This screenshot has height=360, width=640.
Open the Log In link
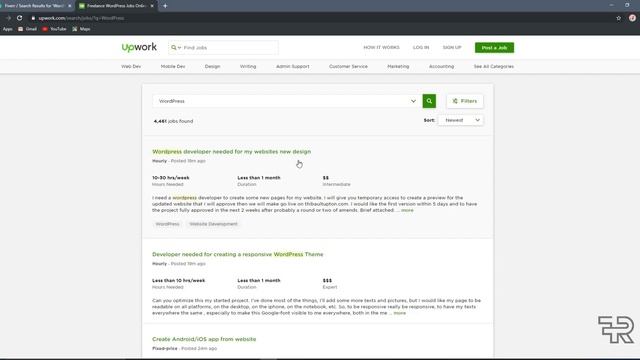coord(421,47)
